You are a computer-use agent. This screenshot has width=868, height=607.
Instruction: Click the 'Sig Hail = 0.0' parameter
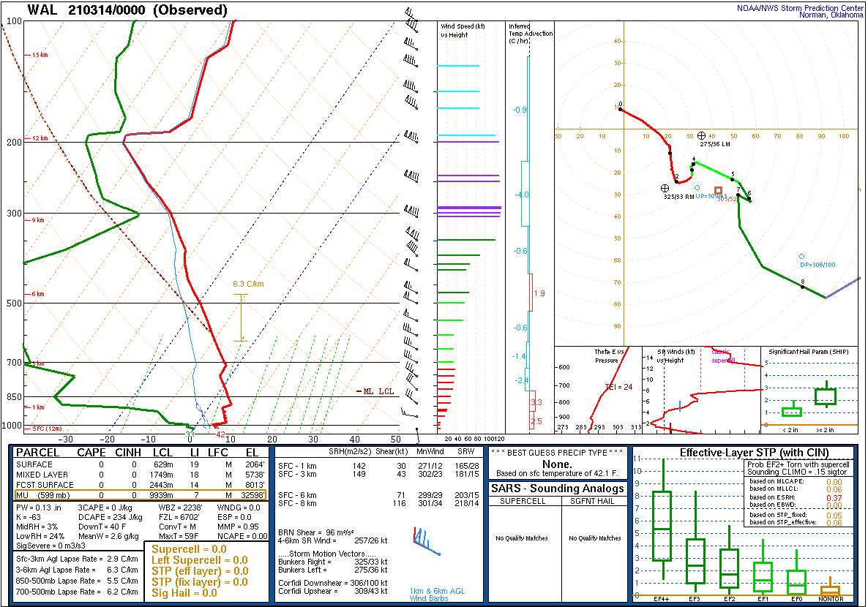[x=184, y=593]
